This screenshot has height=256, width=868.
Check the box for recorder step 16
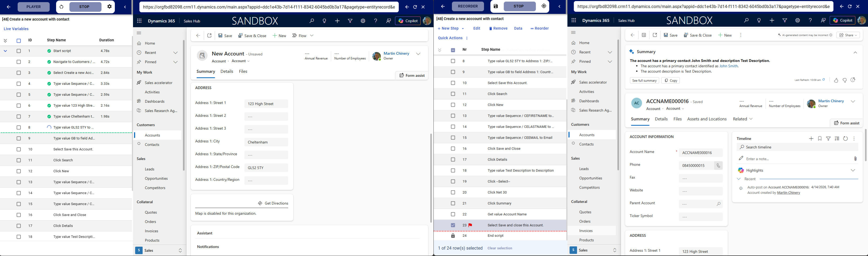[453, 149]
